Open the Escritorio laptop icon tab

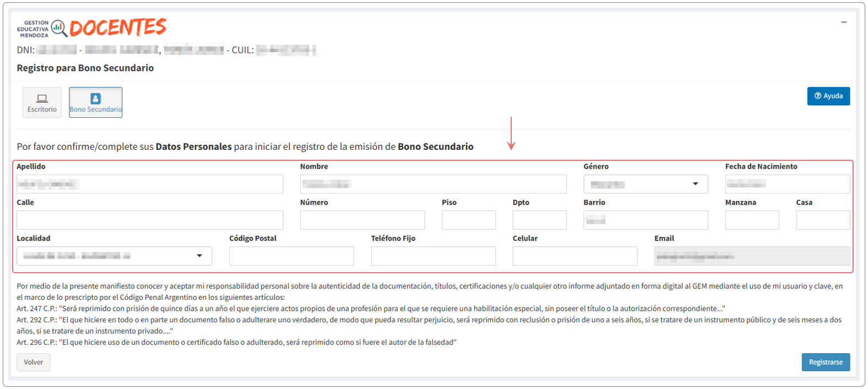[x=42, y=102]
